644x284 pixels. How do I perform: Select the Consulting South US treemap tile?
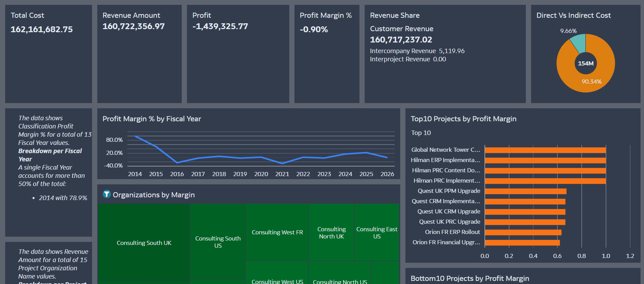218,242
